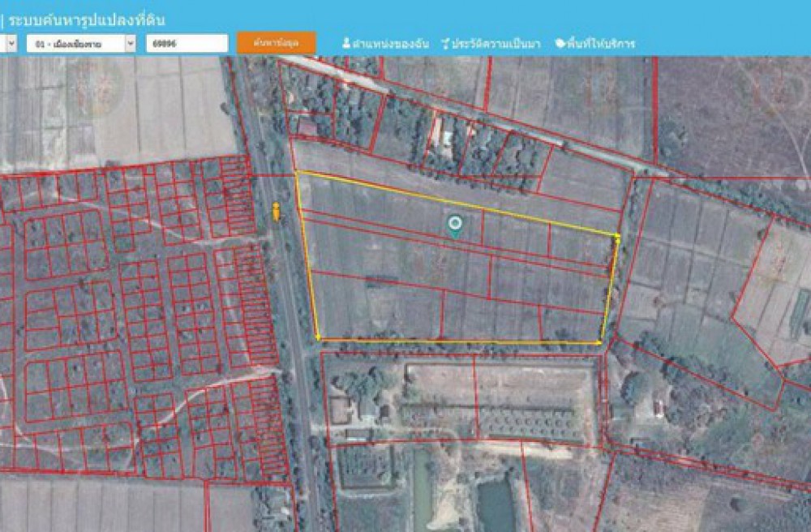Click the yellow street view pegman on road

point(277,212)
